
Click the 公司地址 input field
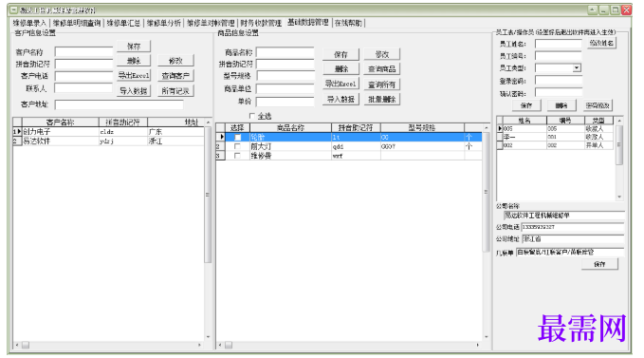[573, 238]
